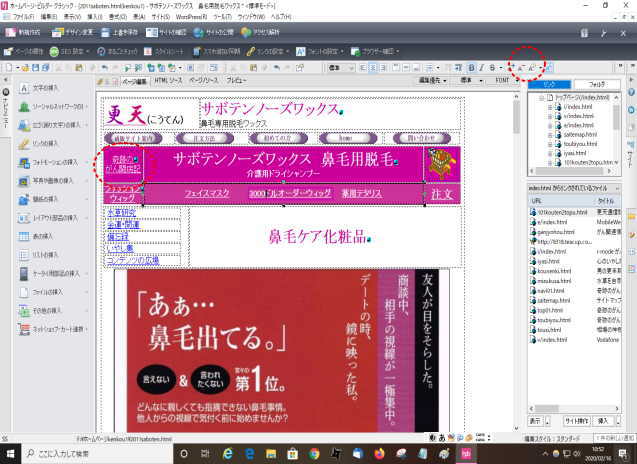Open the SEO設定 dropdown arrow
Image resolution: width=637 pixels, height=464 pixels.
tap(87, 52)
